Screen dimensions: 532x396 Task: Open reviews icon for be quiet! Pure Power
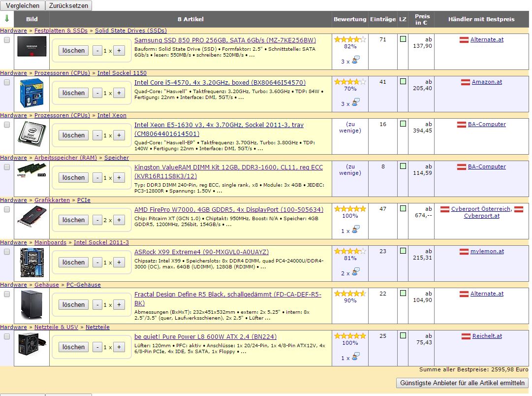point(356,357)
